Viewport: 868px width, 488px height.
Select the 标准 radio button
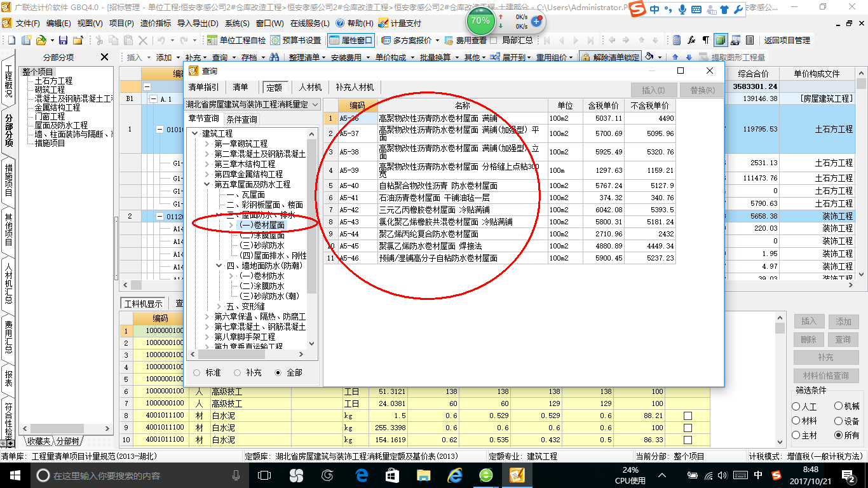pos(196,372)
